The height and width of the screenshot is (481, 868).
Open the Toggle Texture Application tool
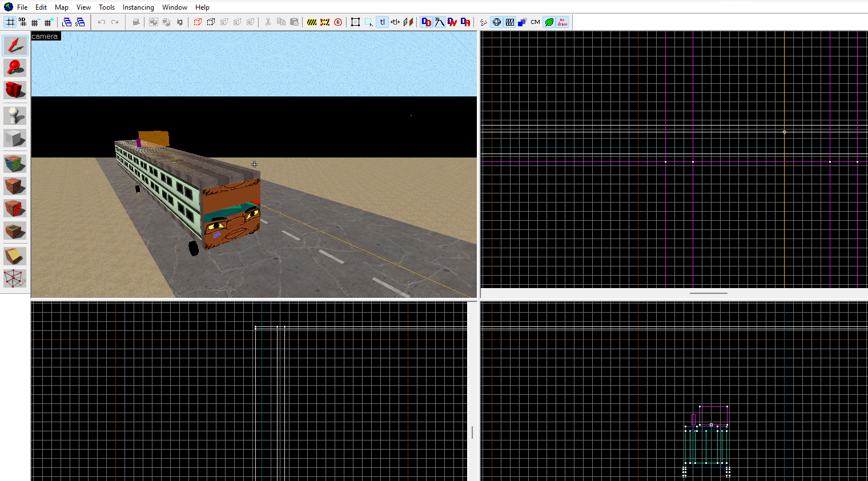pyautogui.click(x=15, y=164)
